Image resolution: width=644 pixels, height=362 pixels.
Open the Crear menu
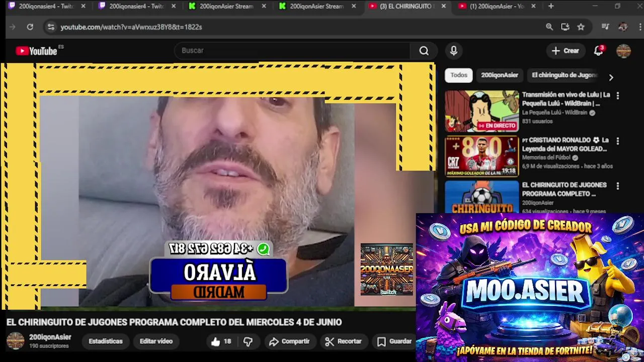(566, 51)
